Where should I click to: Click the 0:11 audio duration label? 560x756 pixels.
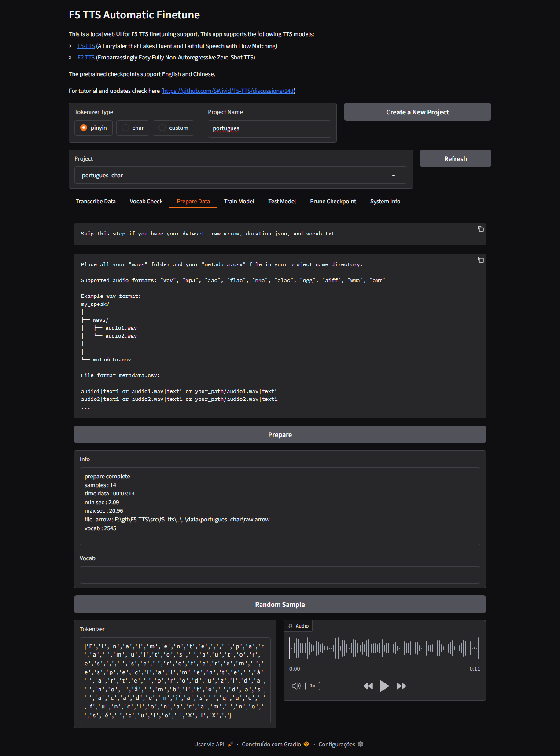(475, 668)
